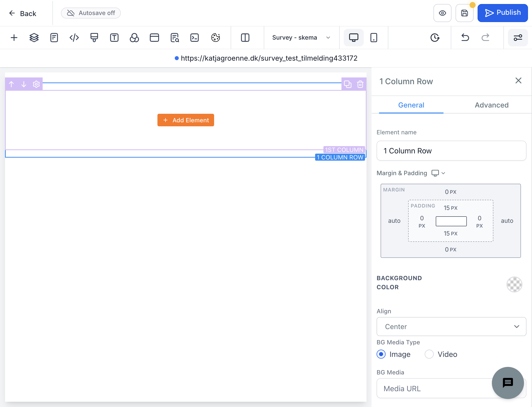Viewport: 532px width, 407px height.
Task: Open the Margin & Padding device dropdown
Action: tap(438, 173)
